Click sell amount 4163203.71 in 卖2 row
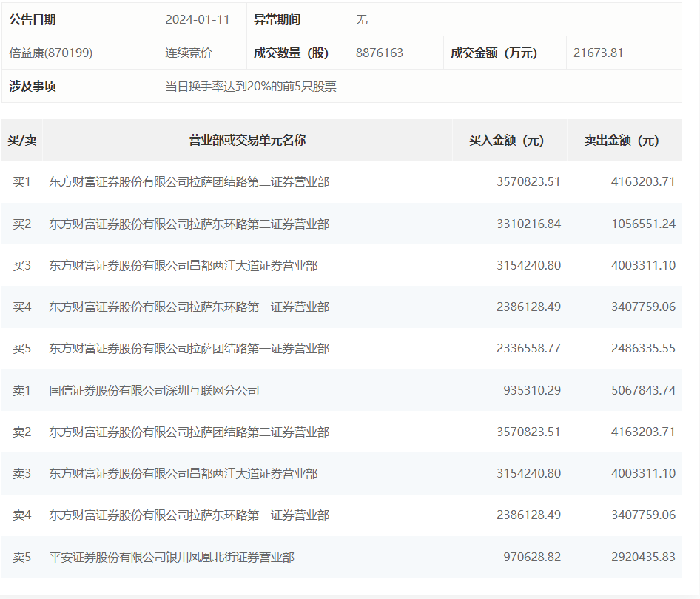This screenshot has height=599, width=700. (x=643, y=432)
